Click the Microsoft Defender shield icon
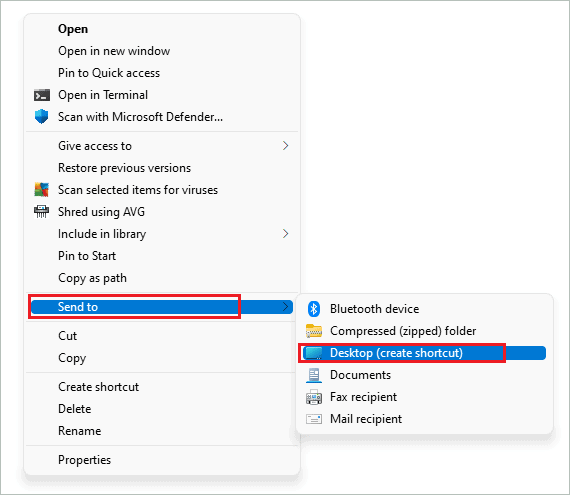Image resolution: width=570 pixels, height=495 pixels. [x=41, y=117]
